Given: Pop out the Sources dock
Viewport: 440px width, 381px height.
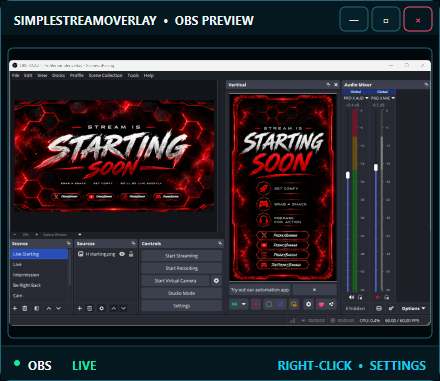Looking at the screenshot, I should pyautogui.click(x=133, y=243).
